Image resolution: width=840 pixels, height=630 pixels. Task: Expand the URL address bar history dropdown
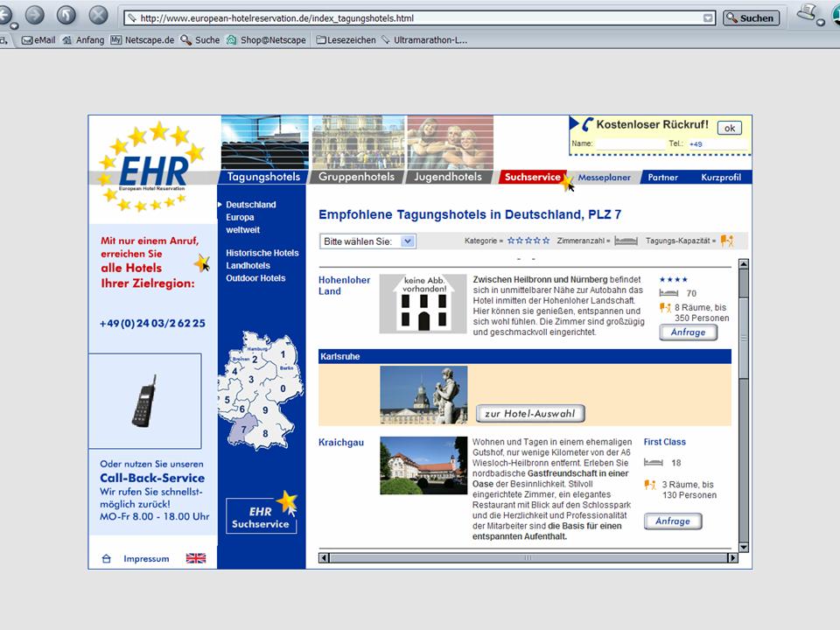pyautogui.click(x=708, y=17)
